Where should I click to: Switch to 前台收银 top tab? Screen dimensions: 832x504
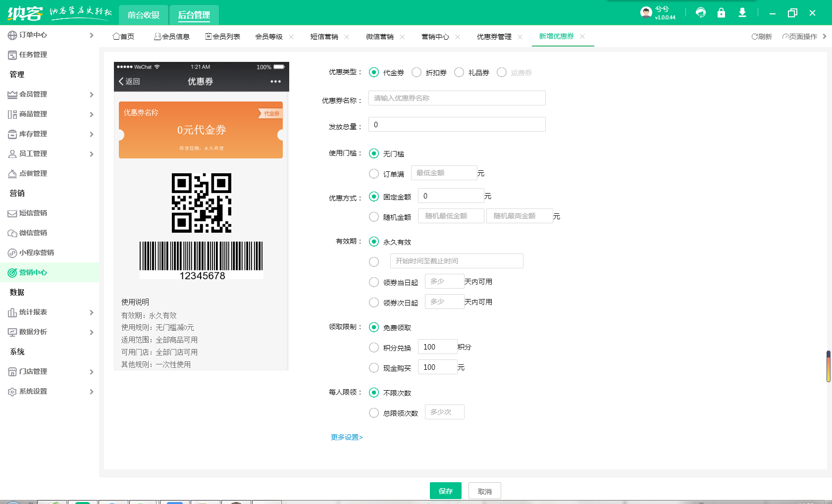pos(144,15)
